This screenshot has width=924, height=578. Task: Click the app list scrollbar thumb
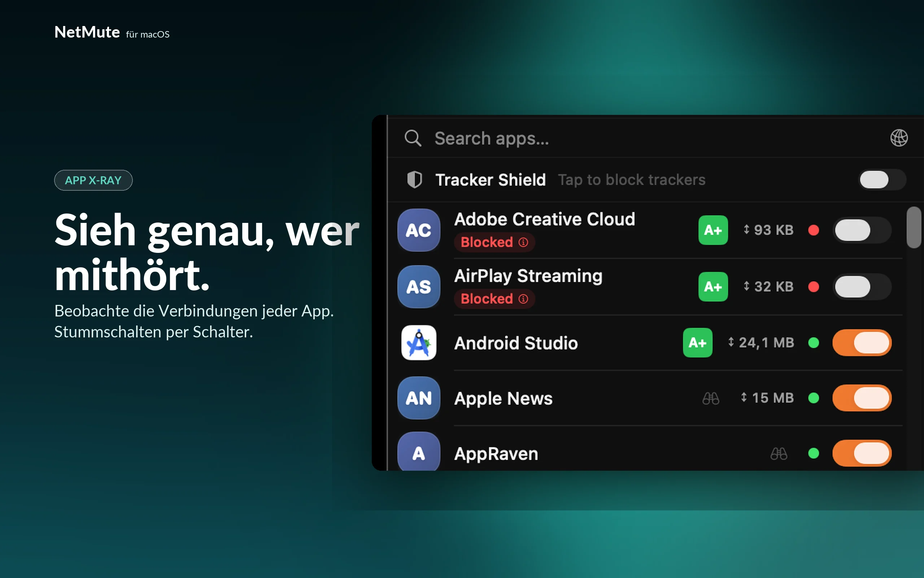(914, 228)
